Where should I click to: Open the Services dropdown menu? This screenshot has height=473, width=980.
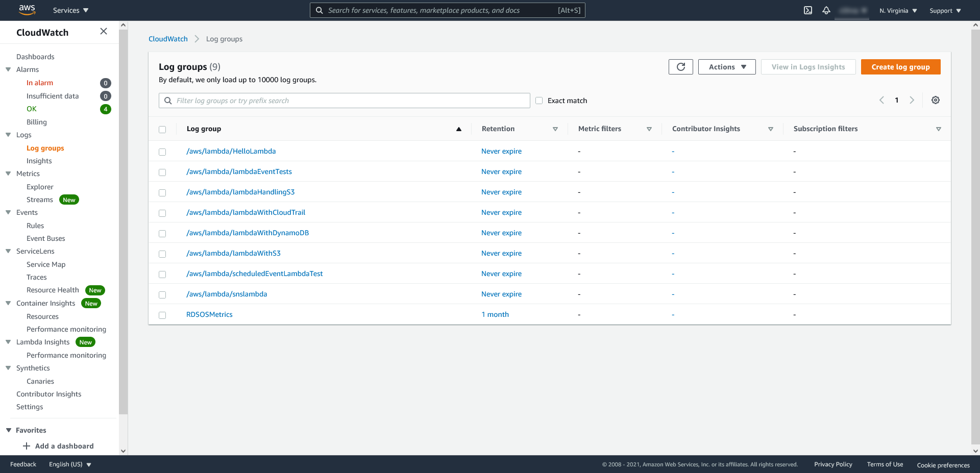70,10
